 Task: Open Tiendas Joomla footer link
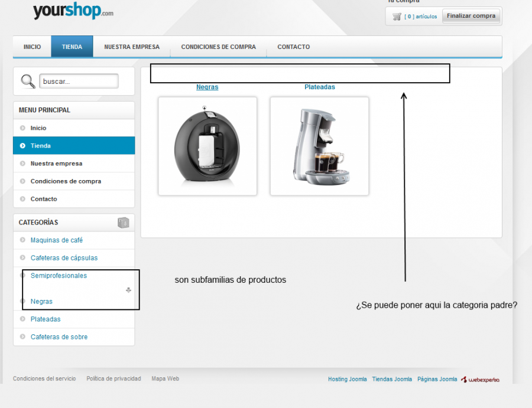point(392,379)
